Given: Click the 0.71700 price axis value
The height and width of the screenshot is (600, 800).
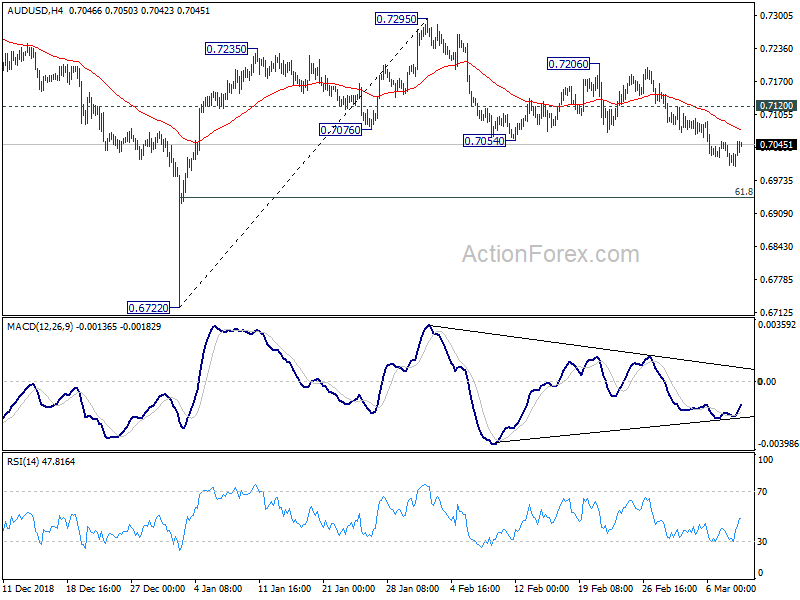Looking at the screenshot, I should (777, 82).
